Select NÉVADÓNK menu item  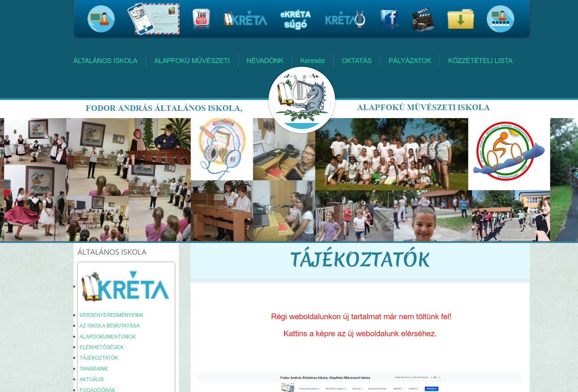pos(265,61)
